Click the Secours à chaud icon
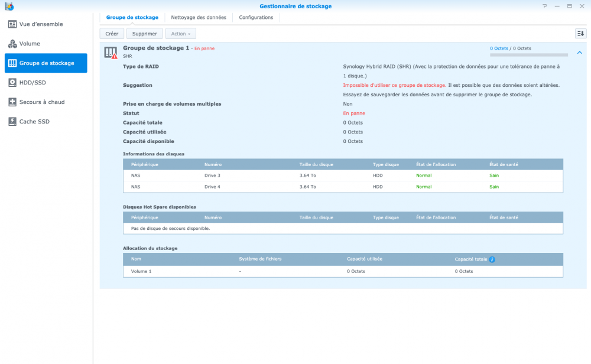Image resolution: width=591 pixels, height=364 pixels. point(12,102)
